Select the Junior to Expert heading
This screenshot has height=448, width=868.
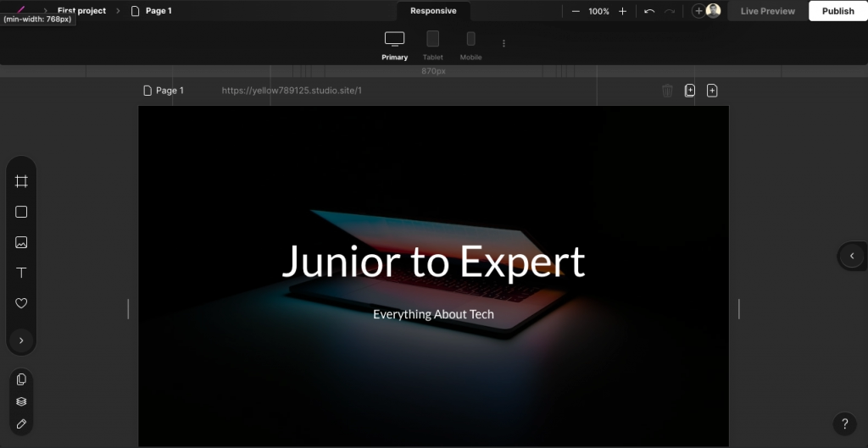click(x=433, y=261)
